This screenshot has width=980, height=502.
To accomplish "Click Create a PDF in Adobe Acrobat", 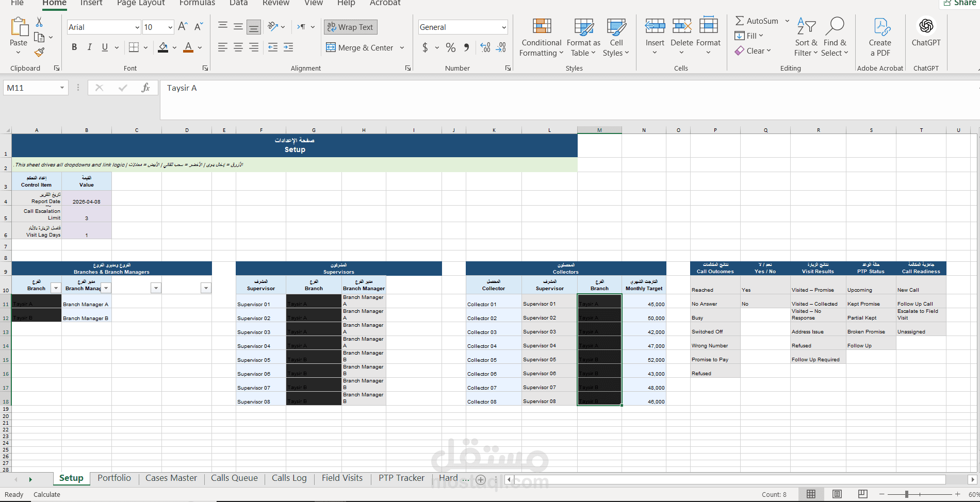I will [x=880, y=37].
